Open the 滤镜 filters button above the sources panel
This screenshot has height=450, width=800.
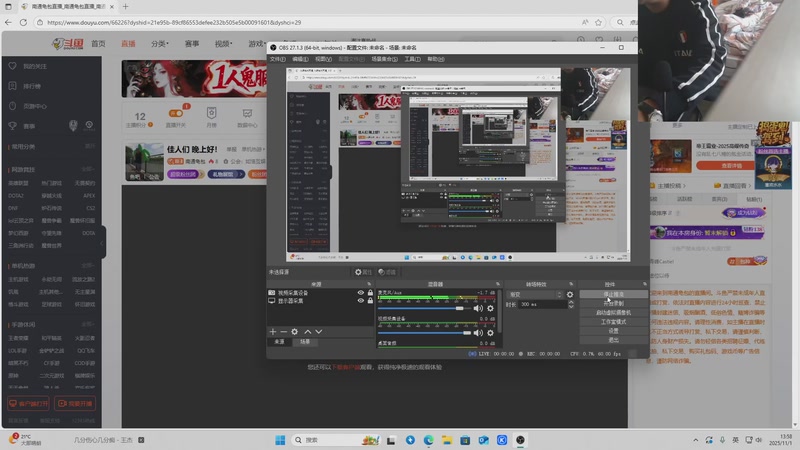[x=387, y=272]
